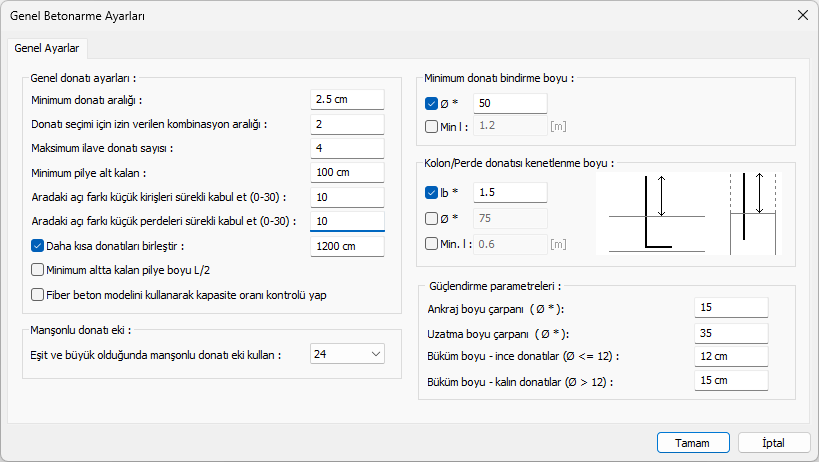The width and height of the screenshot is (819, 462).
Task: Enable Min. l checkbox under kenetlenme boyu
Action: 431,243
